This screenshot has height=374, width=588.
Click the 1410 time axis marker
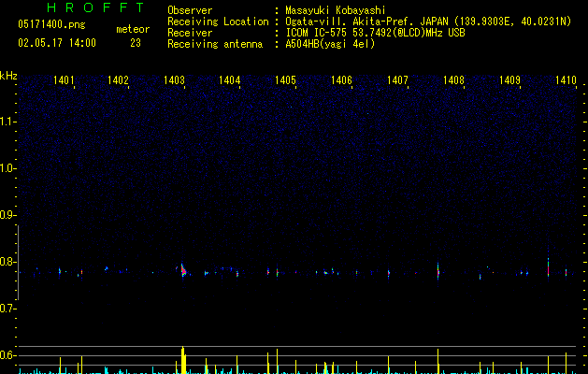click(566, 80)
